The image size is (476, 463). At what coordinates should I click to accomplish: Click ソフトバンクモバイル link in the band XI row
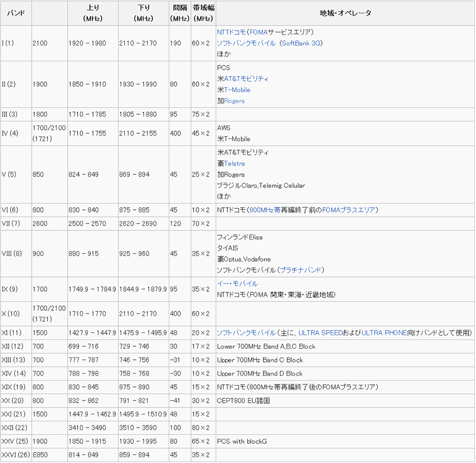246,333
